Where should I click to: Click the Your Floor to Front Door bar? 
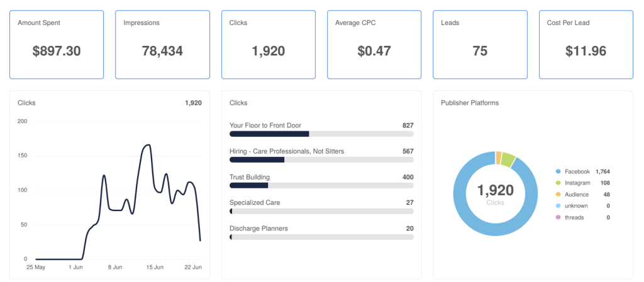tap(321, 134)
